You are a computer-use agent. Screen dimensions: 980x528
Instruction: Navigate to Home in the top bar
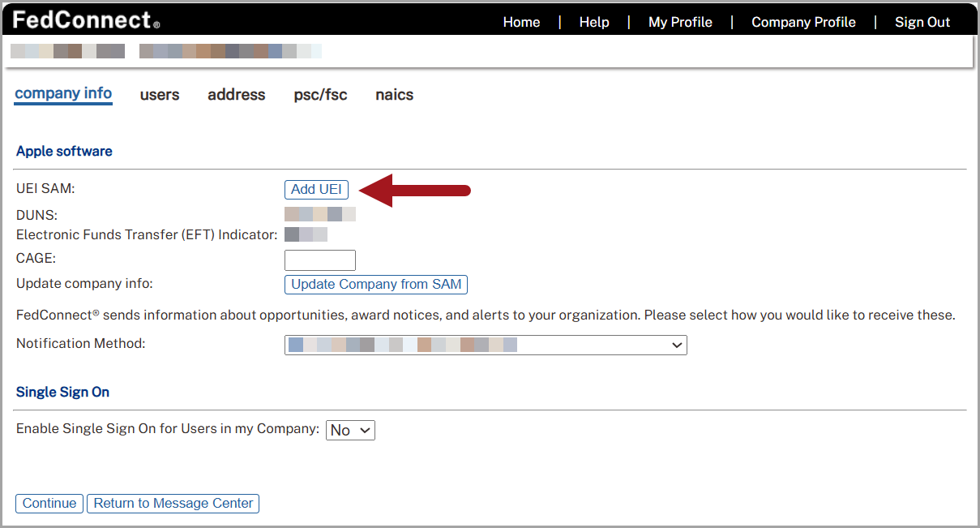coord(521,22)
